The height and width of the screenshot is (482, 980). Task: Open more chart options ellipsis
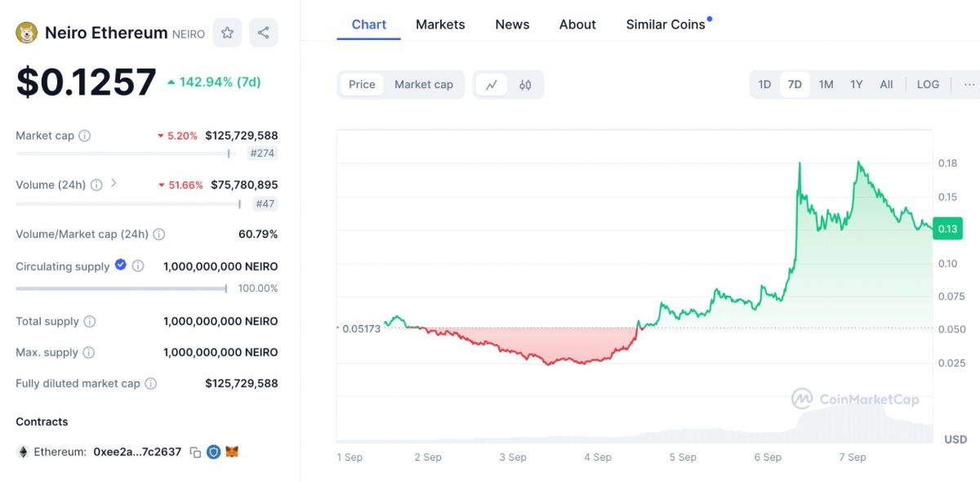(969, 84)
